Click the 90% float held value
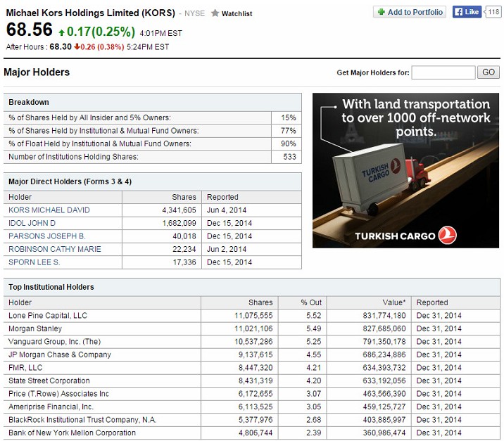Screen dimensions: 504x441 point(288,143)
